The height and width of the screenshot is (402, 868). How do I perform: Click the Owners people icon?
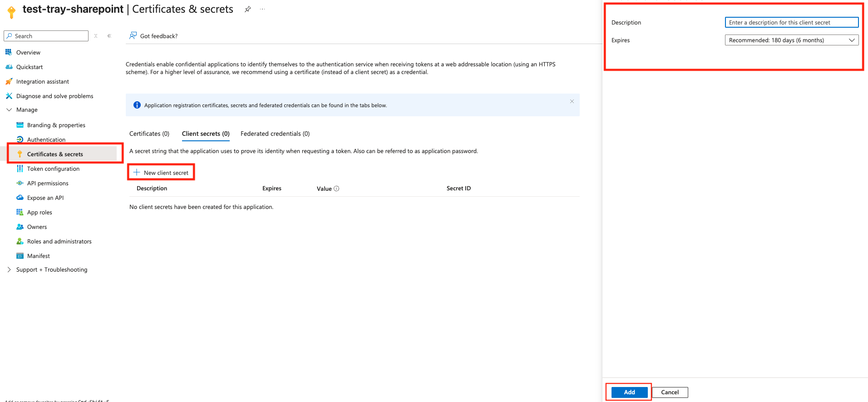click(x=20, y=227)
